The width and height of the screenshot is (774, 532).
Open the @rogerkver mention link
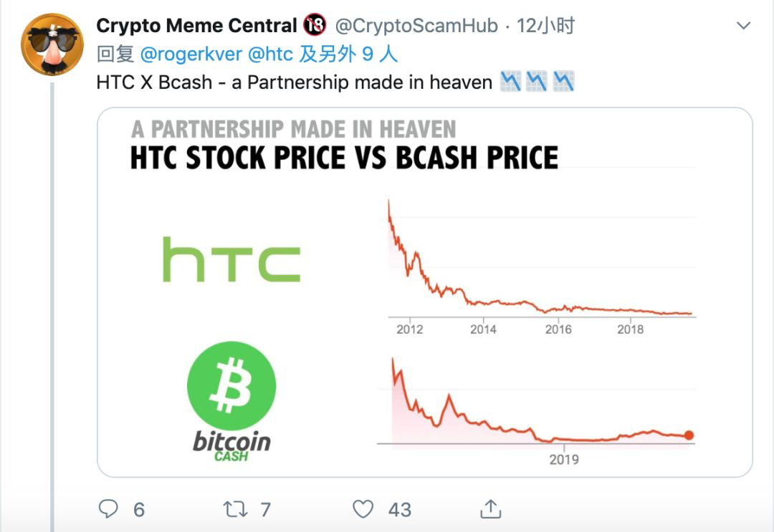pos(191,54)
